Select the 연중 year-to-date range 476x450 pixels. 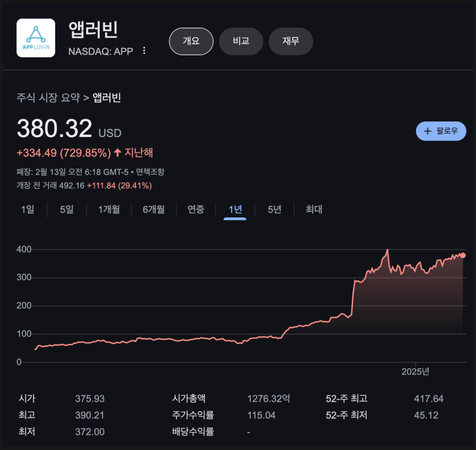[x=196, y=209]
